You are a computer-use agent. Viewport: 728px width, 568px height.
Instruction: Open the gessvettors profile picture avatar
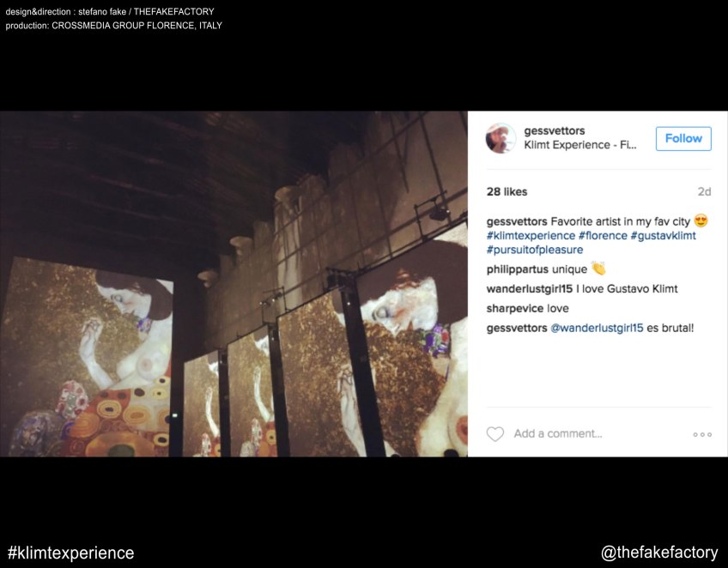tap(500, 138)
